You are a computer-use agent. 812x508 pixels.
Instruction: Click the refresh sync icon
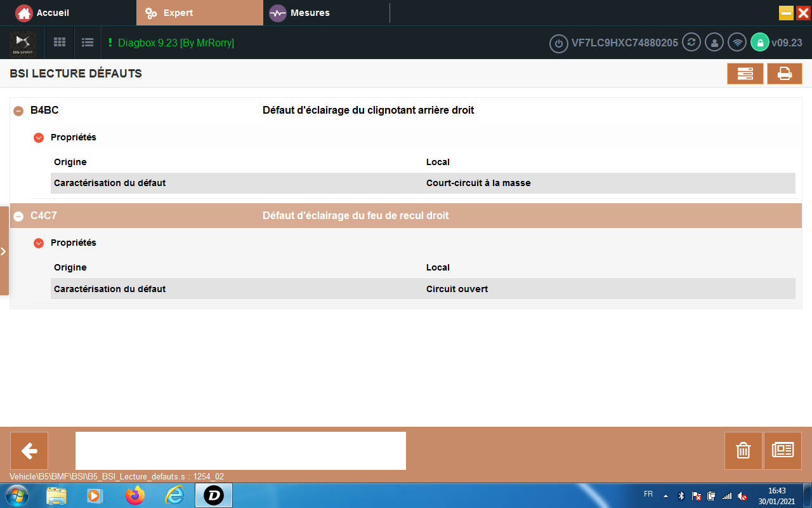coord(691,43)
